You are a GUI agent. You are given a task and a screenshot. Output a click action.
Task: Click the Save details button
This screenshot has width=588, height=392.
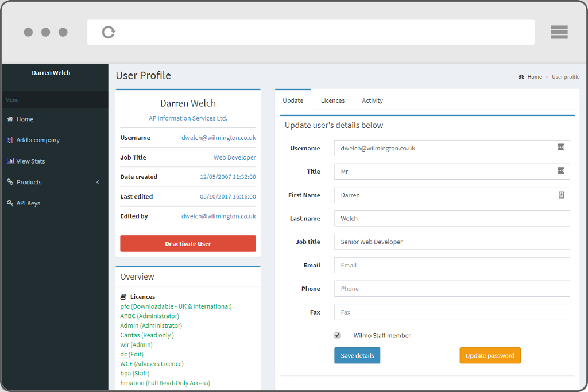tap(357, 355)
